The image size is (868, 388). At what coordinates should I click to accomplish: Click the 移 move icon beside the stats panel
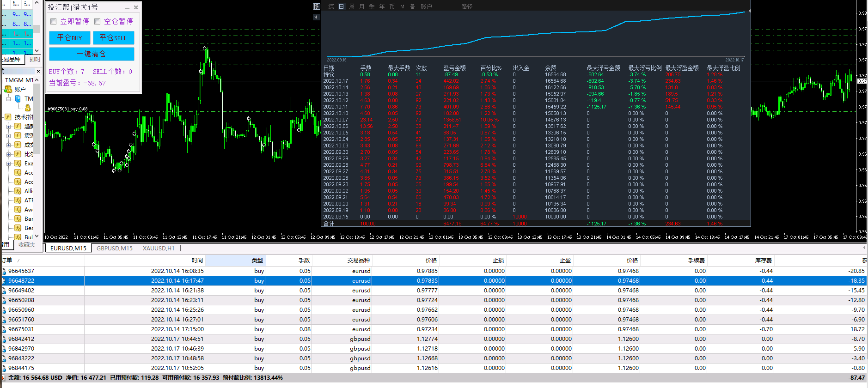coord(316,6)
